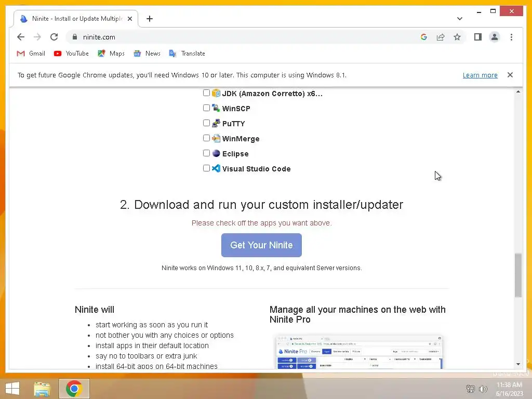Image resolution: width=532 pixels, height=399 pixels.
Task: Click the WinSCP app icon
Action: (216, 108)
